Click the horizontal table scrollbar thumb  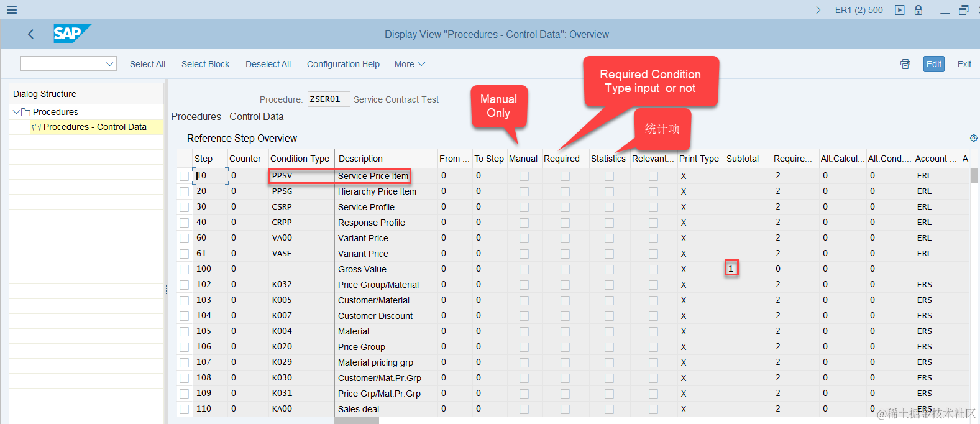pyautogui.click(x=356, y=421)
